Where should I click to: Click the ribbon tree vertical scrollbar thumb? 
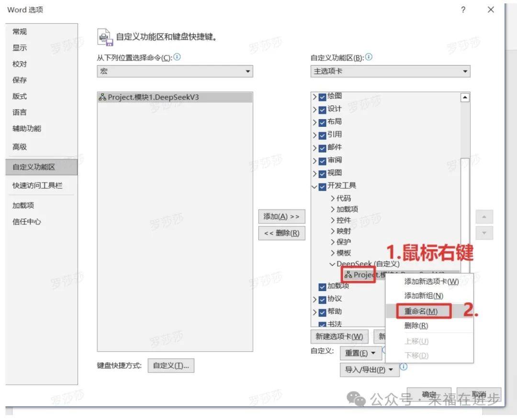point(465,215)
